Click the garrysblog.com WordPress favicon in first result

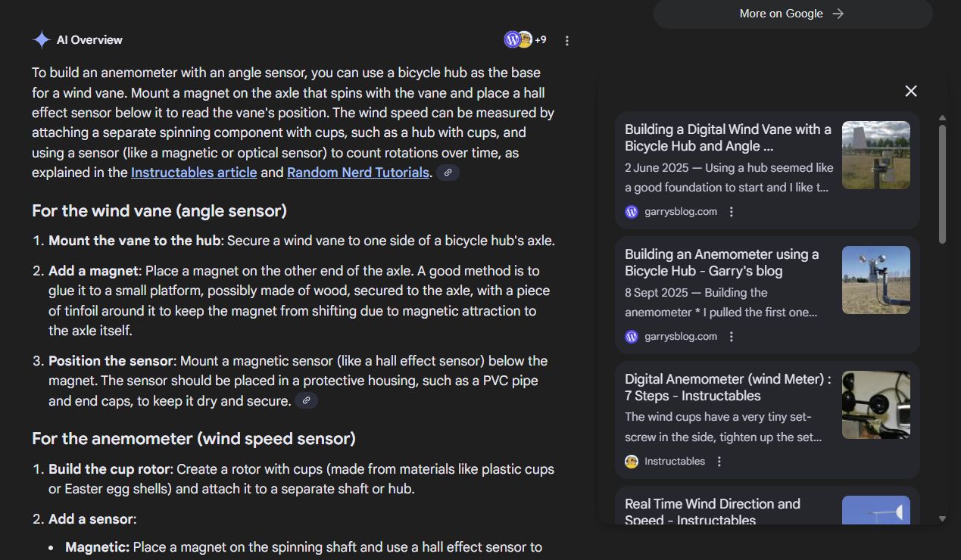pos(632,212)
